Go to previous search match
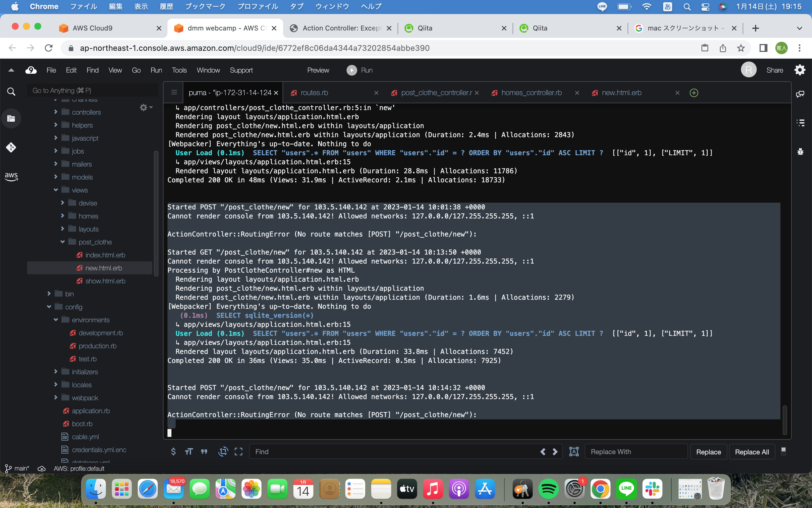Screen dimensions: 812x508 [542, 452]
